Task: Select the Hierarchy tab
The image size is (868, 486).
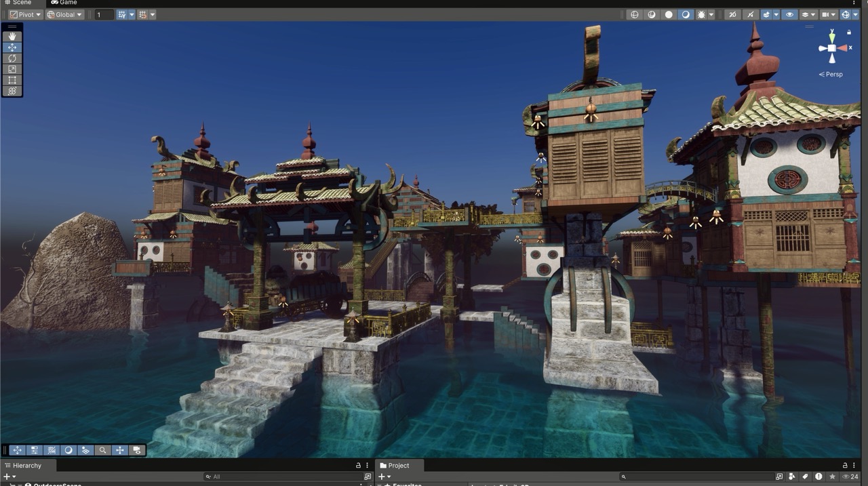Action: (28, 466)
